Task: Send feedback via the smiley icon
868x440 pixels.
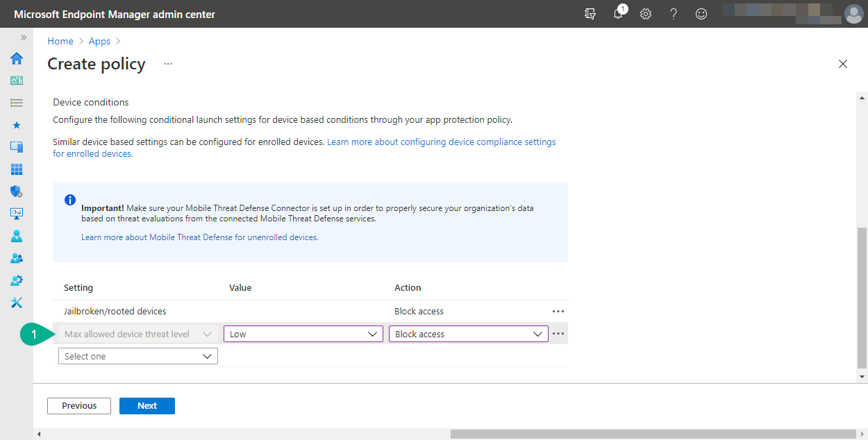Action: pos(701,14)
